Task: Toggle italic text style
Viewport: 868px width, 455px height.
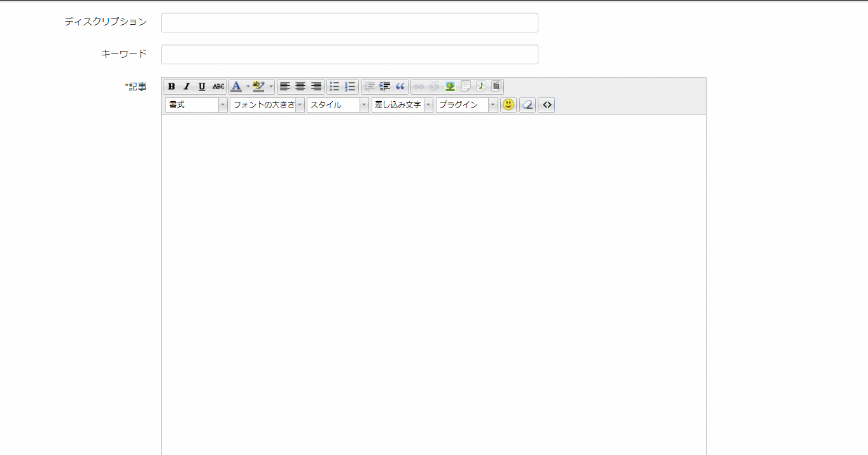Action: pyautogui.click(x=187, y=87)
